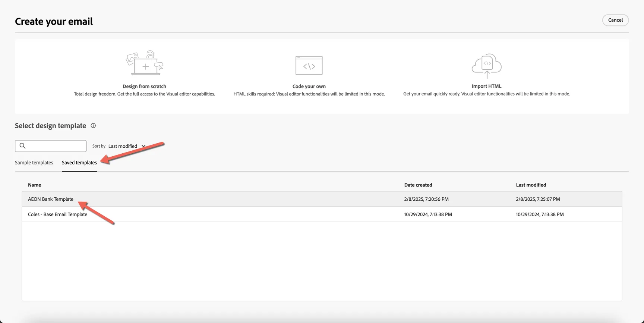Click the Design from scratch icon
This screenshot has width=644, height=323.
(x=145, y=63)
